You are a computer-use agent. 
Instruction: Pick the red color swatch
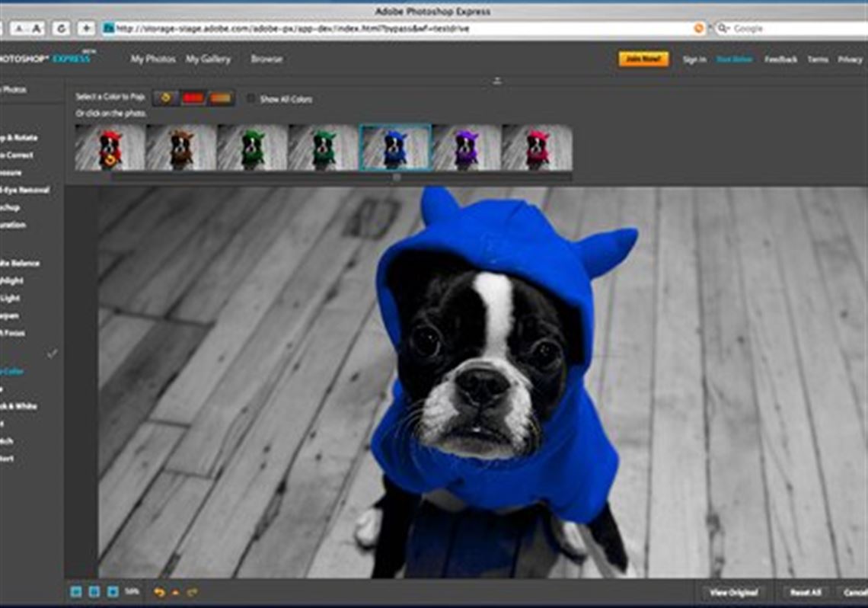(x=193, y=98)
